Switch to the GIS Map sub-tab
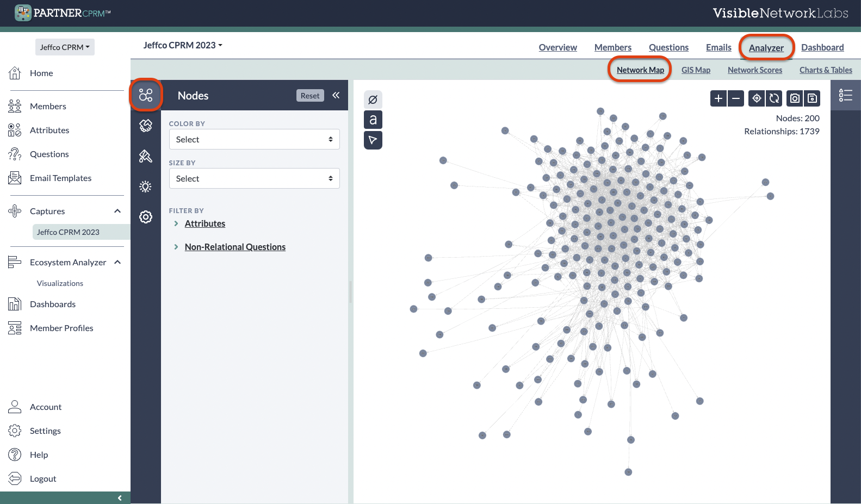Viewport: 861px width, 504px height. click(x=696, y=70)
